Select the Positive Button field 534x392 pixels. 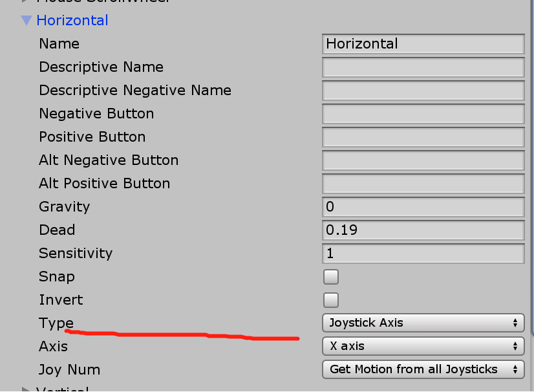pos(423,137)
